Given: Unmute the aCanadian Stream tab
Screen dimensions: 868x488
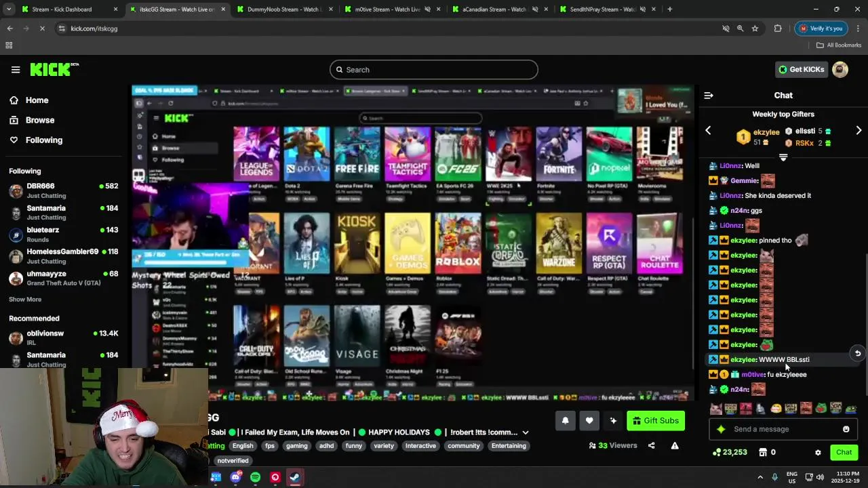Looking at the screenshot, I should 534,9.
